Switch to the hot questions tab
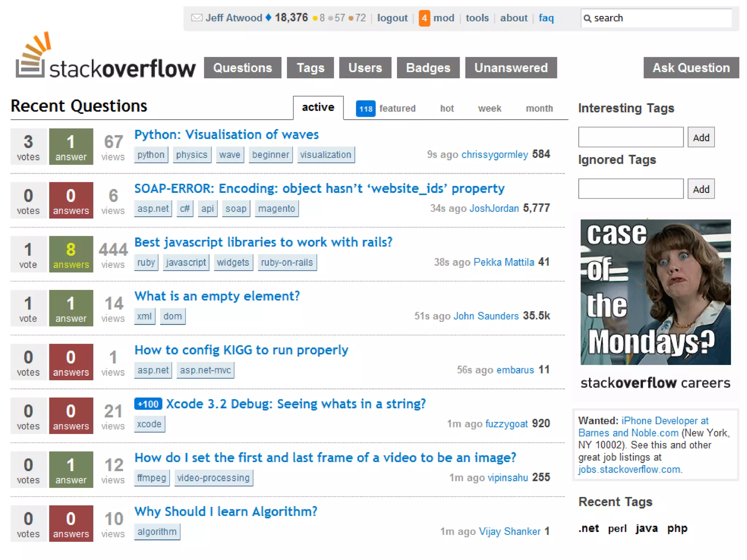Screen dimensions: 747x560 coord(446,109)
